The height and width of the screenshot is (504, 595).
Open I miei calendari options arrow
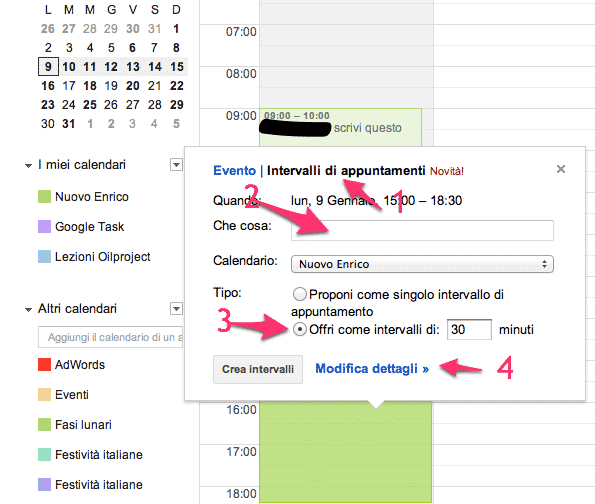point(176,165)
